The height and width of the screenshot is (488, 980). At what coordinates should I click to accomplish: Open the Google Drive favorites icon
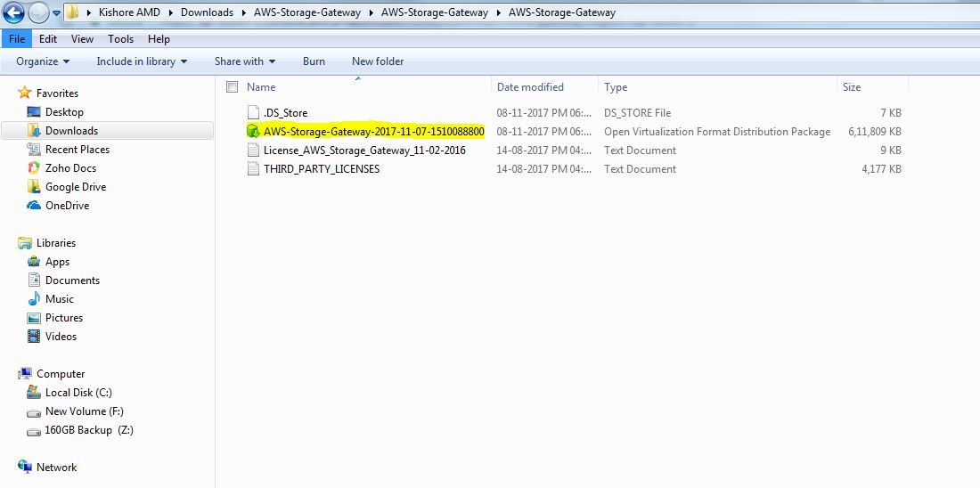34,187
